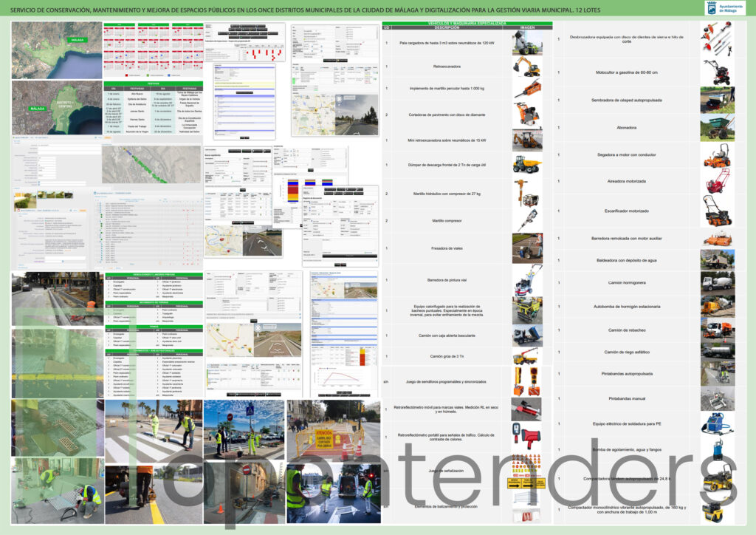The width and height of the screenshot is (756, 535).
Task: Select the wheel loader (Pala cargadora) image
Action: click(x=527, y=43)
